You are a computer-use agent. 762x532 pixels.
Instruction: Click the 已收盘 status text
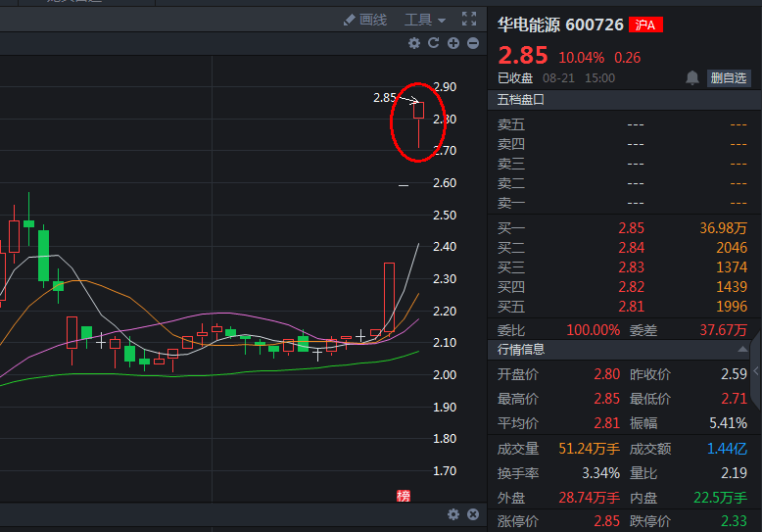(x=515, y=77)
